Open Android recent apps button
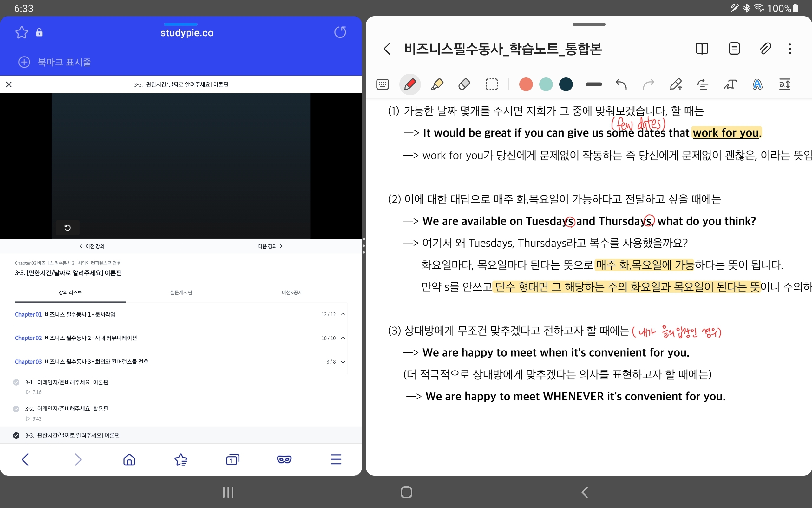 coord(228,492)
